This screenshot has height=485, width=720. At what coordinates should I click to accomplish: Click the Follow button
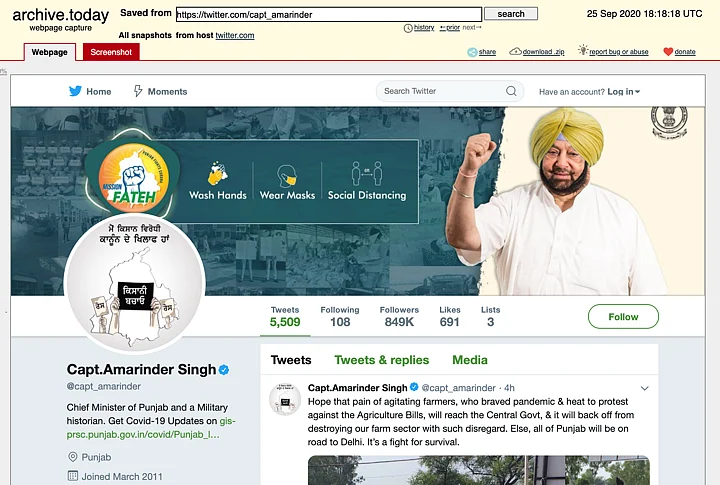point(623,316)
